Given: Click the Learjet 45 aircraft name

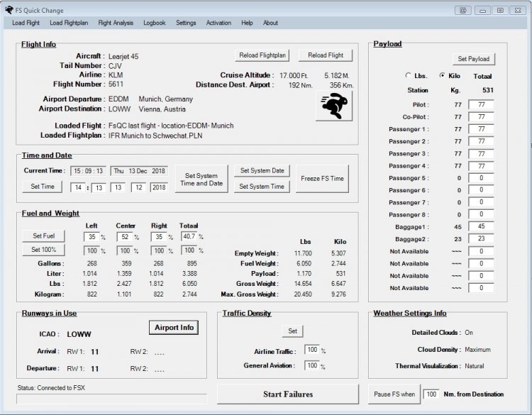Looking at the screenshot, I should click(123, 56).
